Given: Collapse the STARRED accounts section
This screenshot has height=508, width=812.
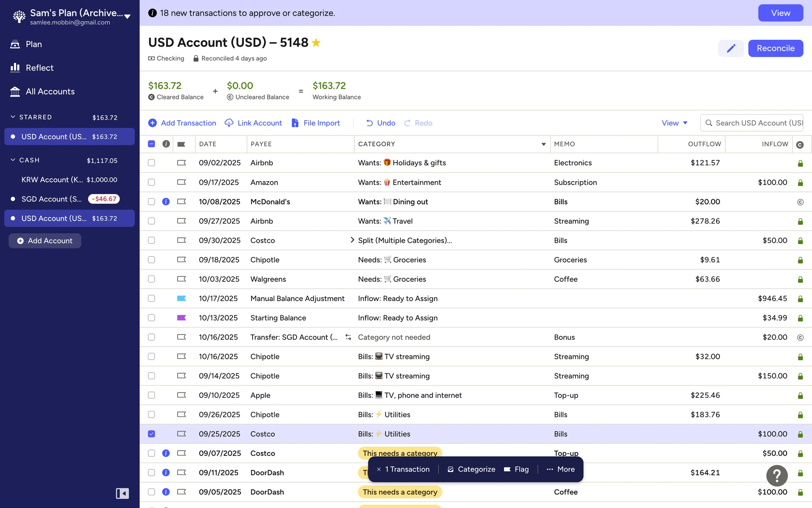Looking at the screenshot, I should pos(13,117).
